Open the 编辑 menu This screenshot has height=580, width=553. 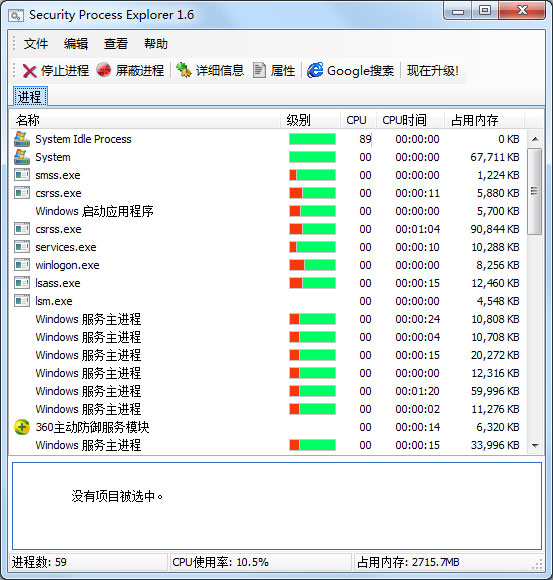[76, 44]
